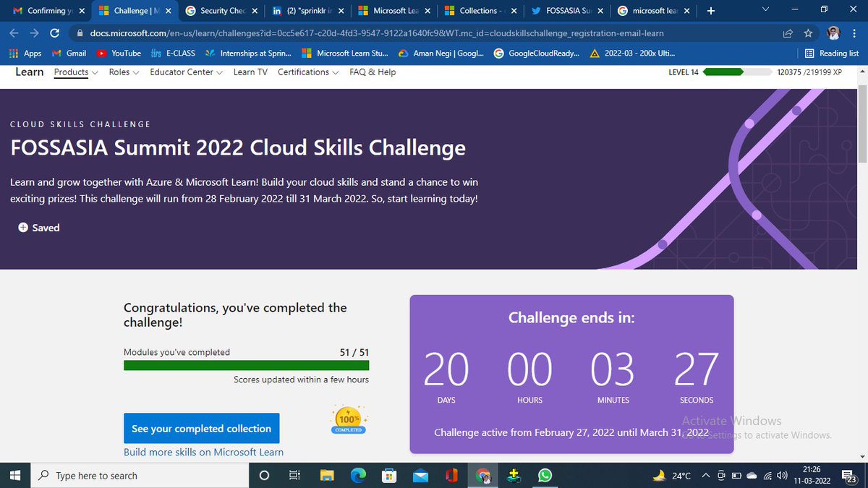
Task: Open Cortana circle icon
Action: [264, 476]
